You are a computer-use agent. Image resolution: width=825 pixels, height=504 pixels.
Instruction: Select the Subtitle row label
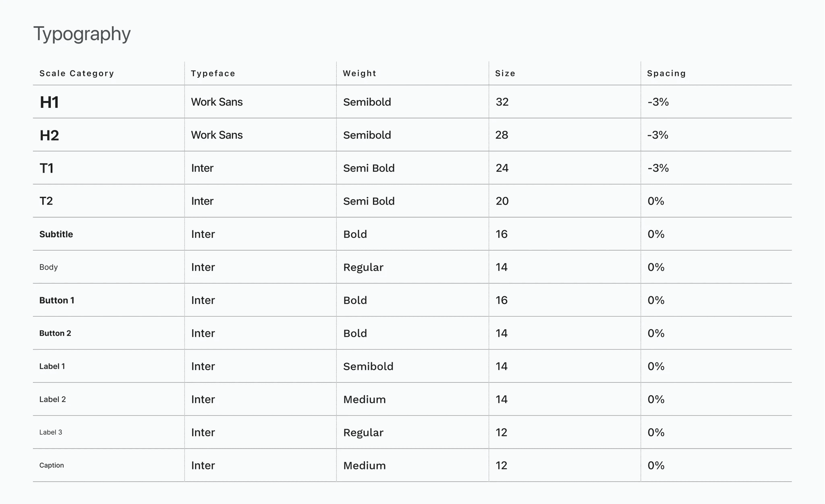pos(56,234)
